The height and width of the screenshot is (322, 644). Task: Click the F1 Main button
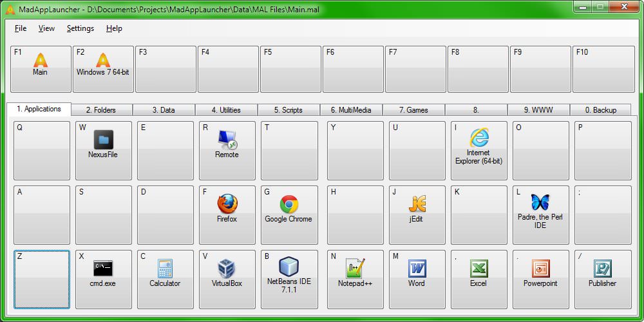click(41, 69)
